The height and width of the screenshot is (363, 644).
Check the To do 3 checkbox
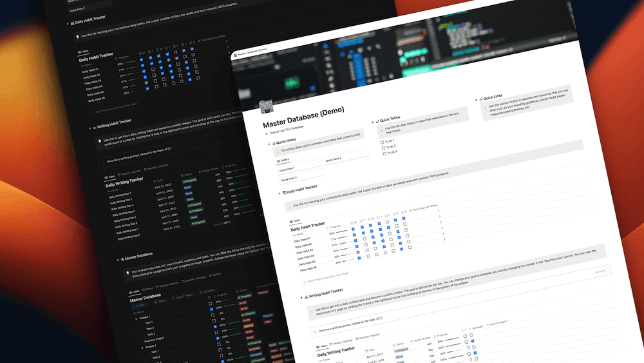tap(384, 153)
